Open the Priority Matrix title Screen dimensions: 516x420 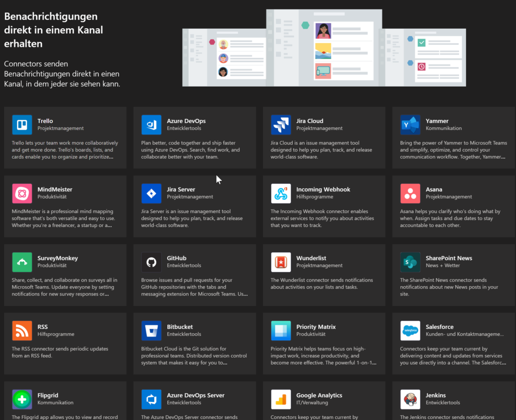point(315,327)
